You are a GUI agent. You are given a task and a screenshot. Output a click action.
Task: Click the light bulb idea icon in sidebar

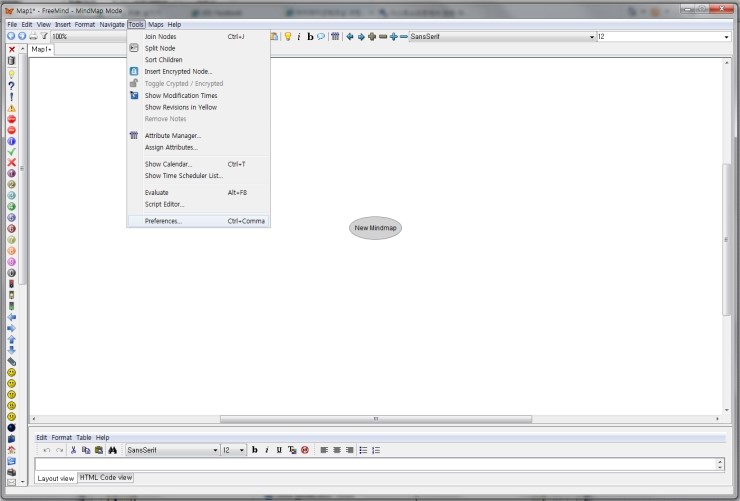click(x=11, y=74)
